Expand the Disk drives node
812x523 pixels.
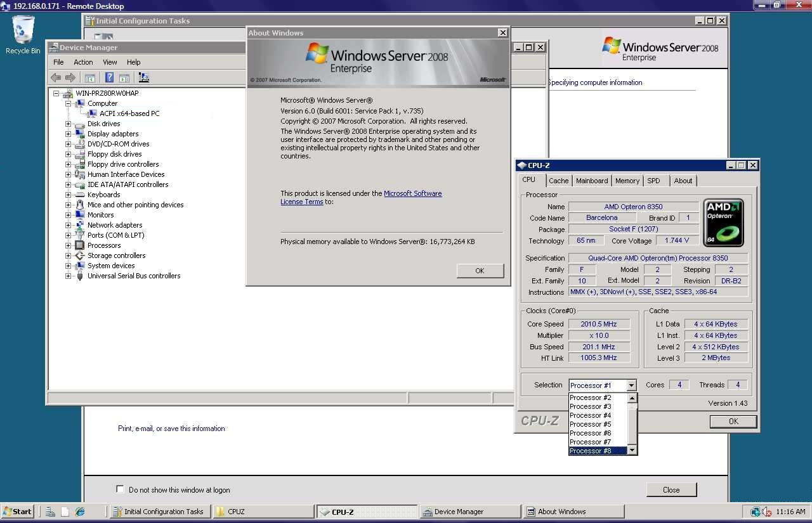68,124
